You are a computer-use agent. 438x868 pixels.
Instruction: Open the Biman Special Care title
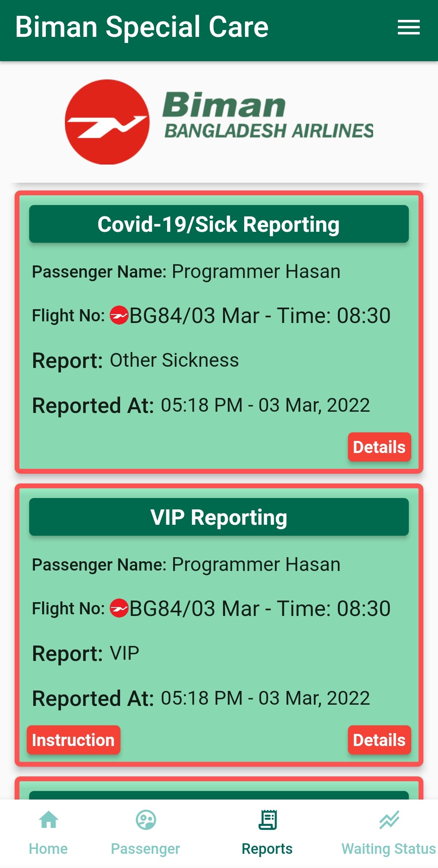pyautogui.click(x=142, y=27)
